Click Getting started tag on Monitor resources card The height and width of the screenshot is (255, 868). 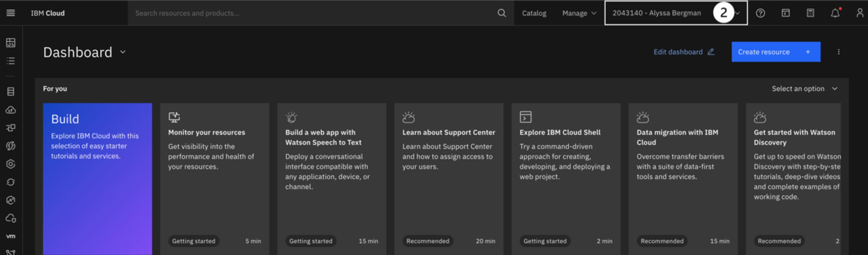(x=193, y=241)
